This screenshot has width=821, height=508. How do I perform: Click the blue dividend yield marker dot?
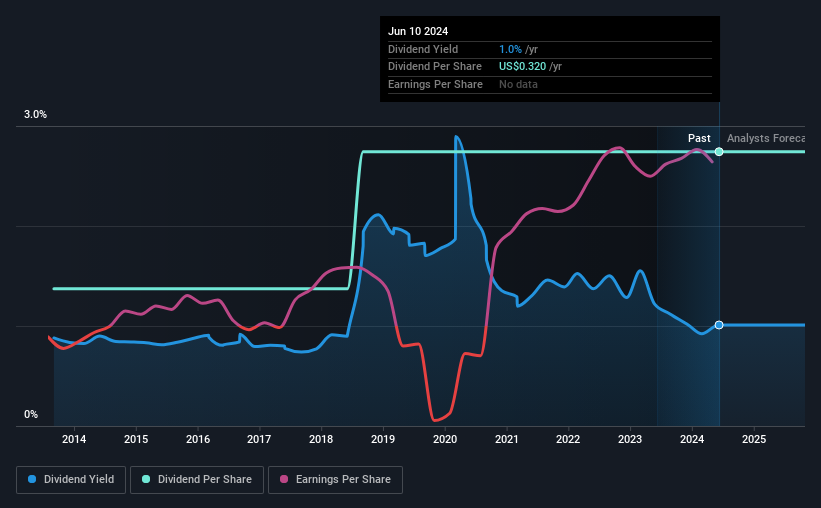coord(719,325)
